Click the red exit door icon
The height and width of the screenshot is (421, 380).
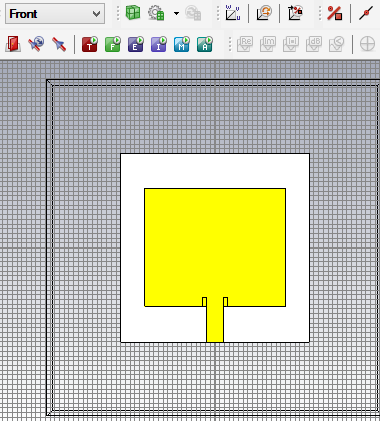13,44
